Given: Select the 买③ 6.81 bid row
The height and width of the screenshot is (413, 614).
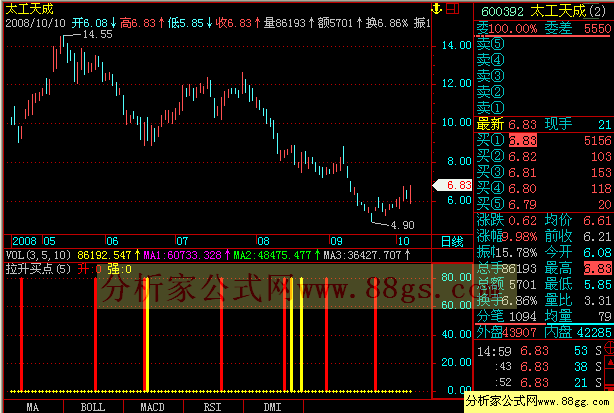Looking at the screenshot, I should pos(544,173).
